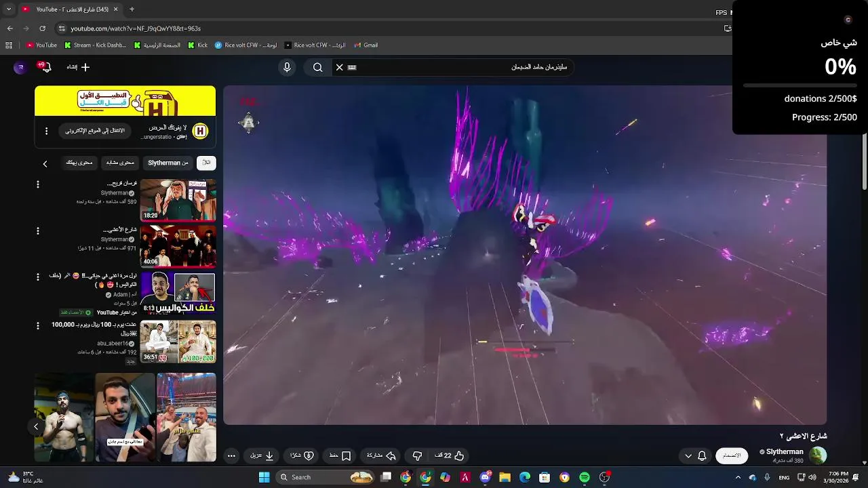
Task: Click the voice search microphone icon
Action: point(287,67)
